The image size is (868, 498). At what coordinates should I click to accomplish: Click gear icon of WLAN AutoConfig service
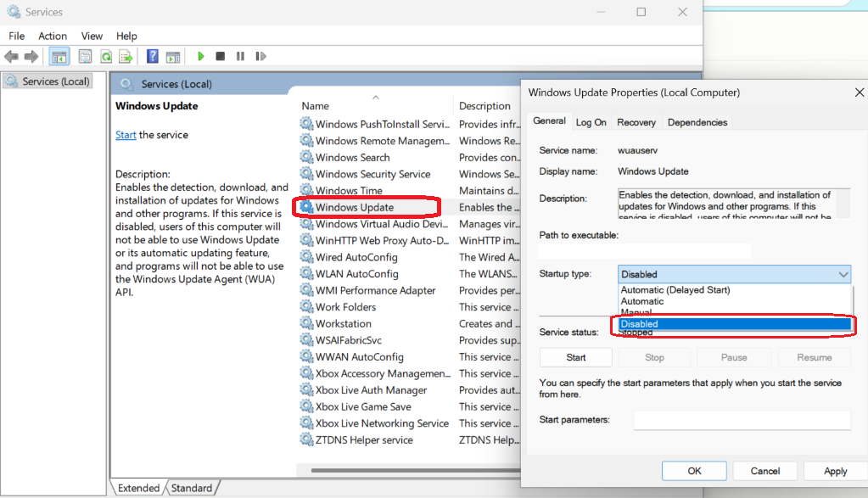(306, 273)
